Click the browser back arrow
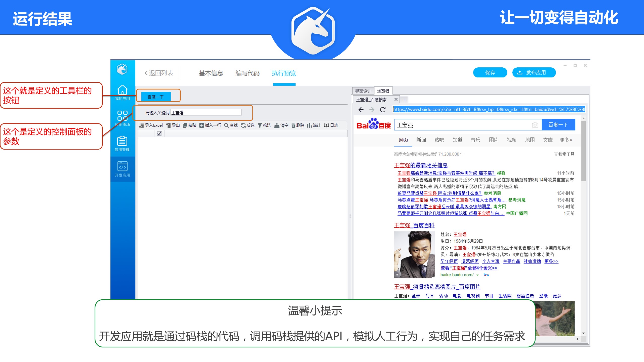Image resolution: width=644 pixels, height=362 pixels. [361, 110]
